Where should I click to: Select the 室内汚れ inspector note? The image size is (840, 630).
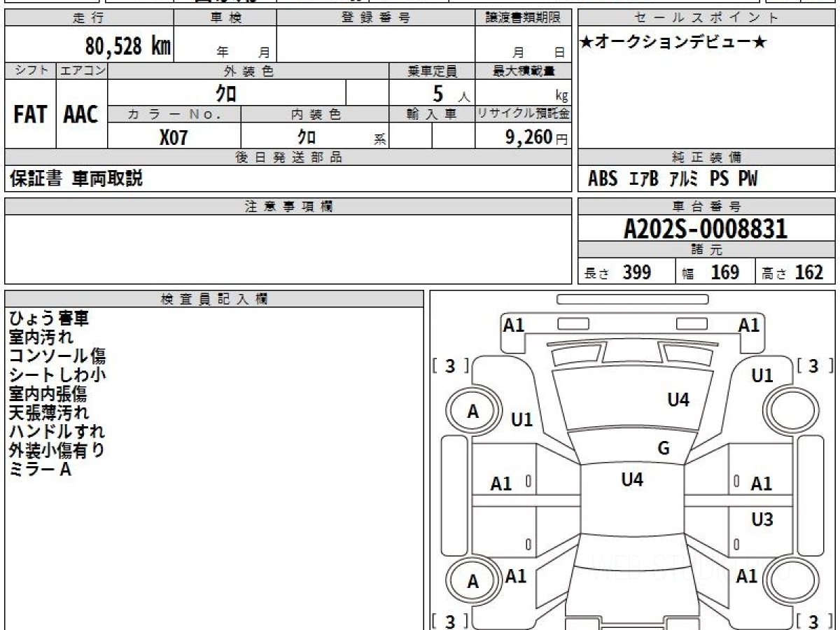(41, 338)
